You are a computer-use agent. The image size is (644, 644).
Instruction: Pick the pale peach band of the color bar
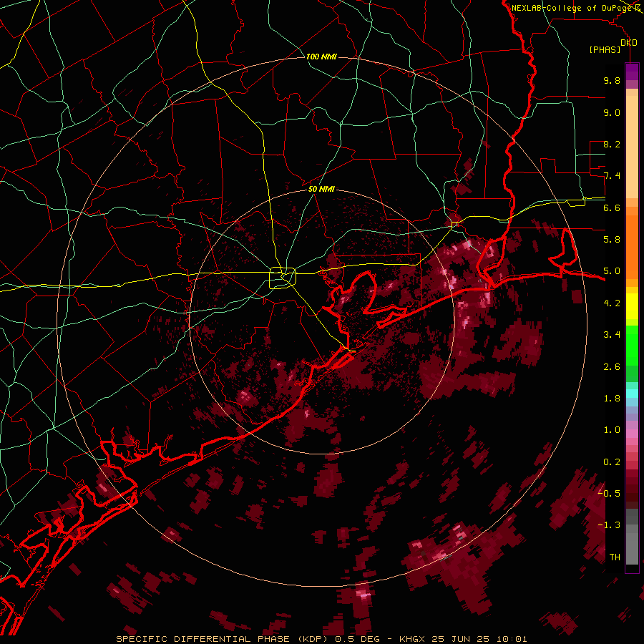coord(632,147)
